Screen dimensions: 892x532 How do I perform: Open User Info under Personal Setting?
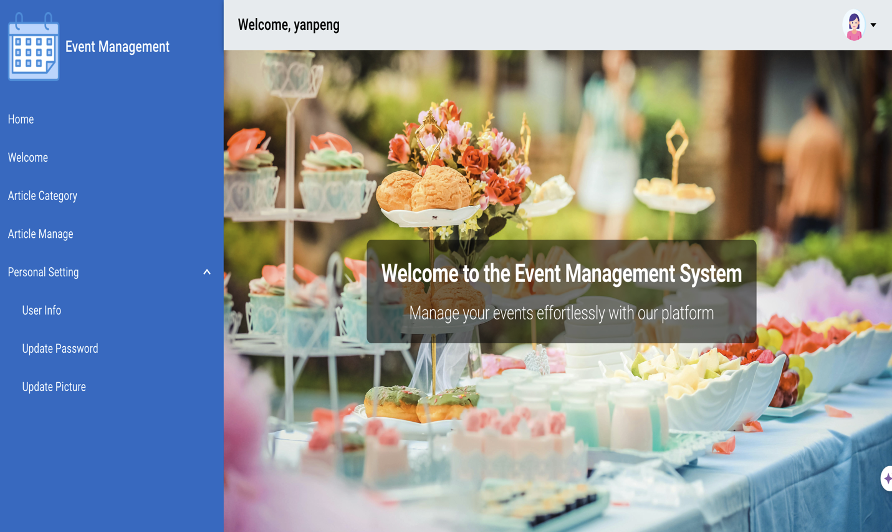(42, 310)
